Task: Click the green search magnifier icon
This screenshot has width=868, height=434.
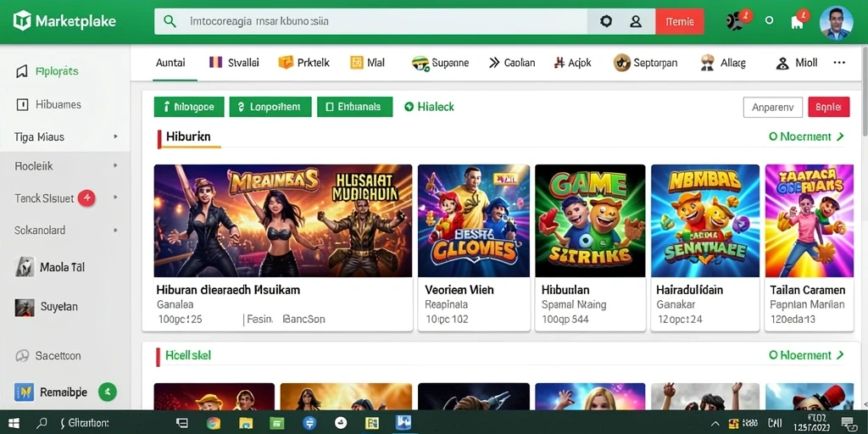Action: 170,21
